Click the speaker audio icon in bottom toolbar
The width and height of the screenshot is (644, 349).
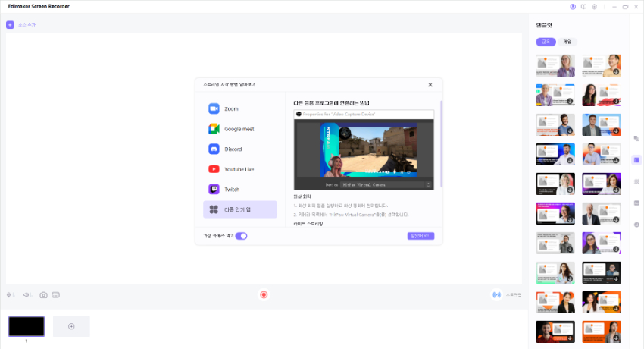click(26, 294)
